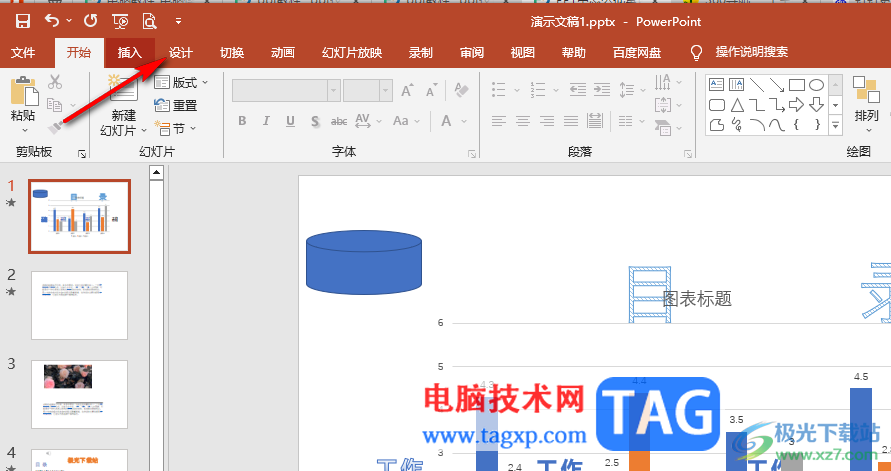891x471 pixels.
Task: Open the 幻灯片放映 tab
Action: pyautogui.click(x=352, y=53)
